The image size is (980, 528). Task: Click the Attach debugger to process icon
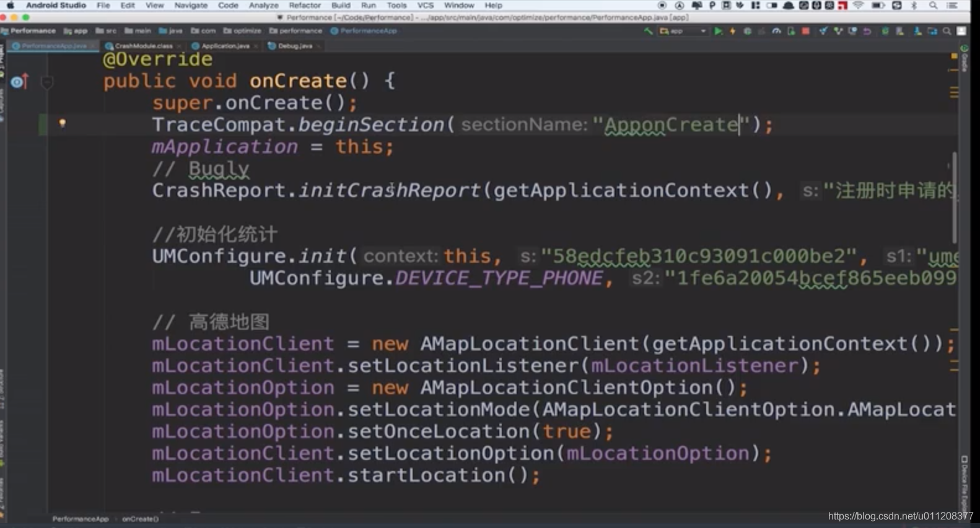point(791,30)
